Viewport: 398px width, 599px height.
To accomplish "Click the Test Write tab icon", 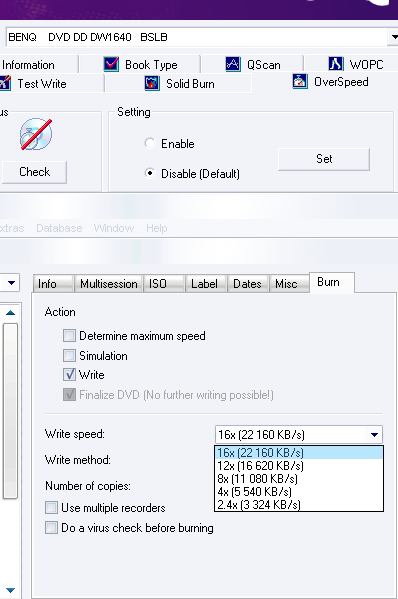I will click(x=5, y=83).
